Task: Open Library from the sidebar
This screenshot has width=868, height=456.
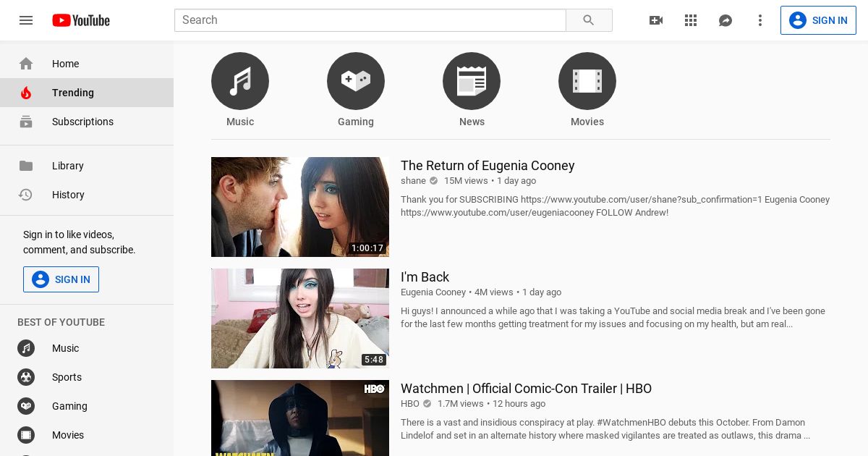Action: (87, 166)
